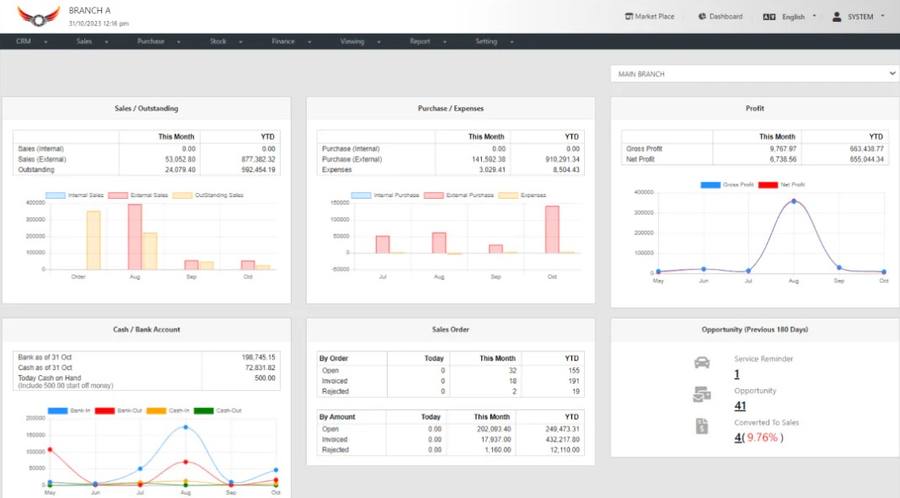This screenshot has width=900, height=498.
Task: Open the Sales menu
Action: [x=92, y=41]
